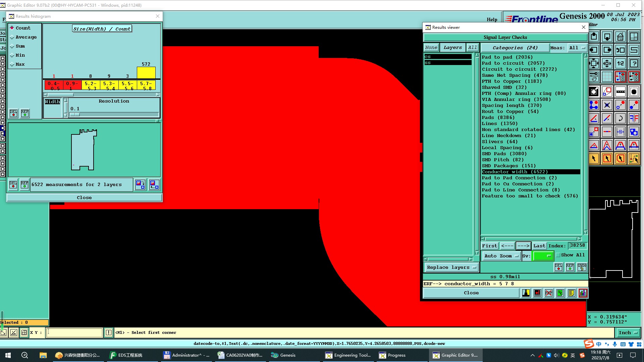This screenshot has width=644, height=362.
Task: Click the red 0.4-0.5 histogram bin
Action: (x=54, y=85)
